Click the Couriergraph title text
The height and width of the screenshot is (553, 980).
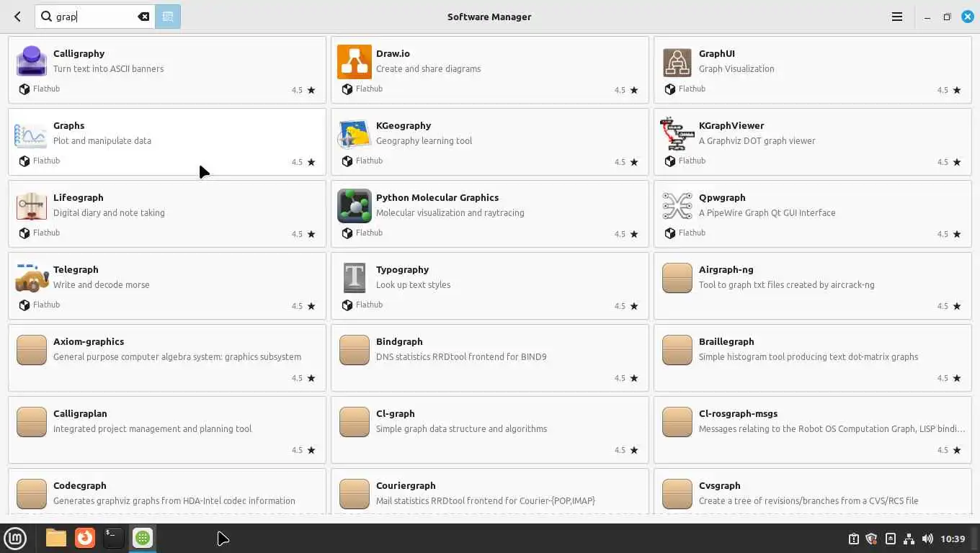click(406, 486)
